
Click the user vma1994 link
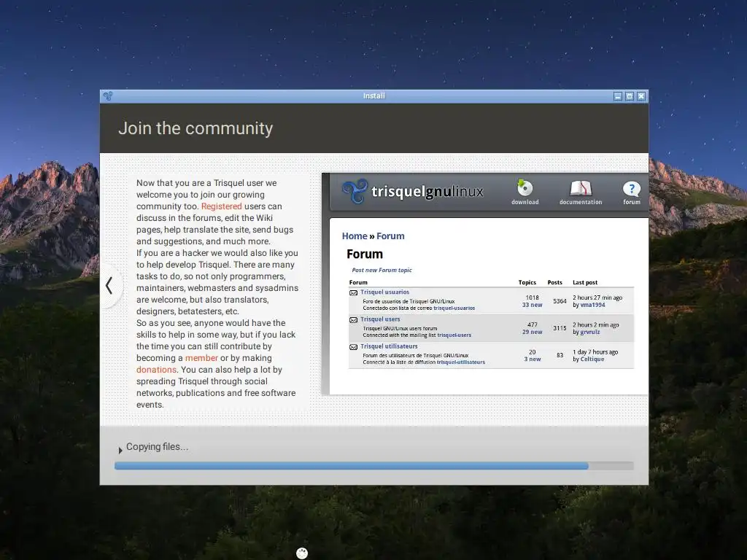592,305
